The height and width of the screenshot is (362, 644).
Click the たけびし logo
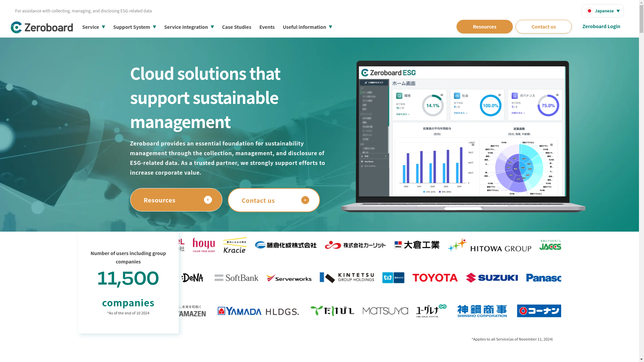(x=332, y=311)
